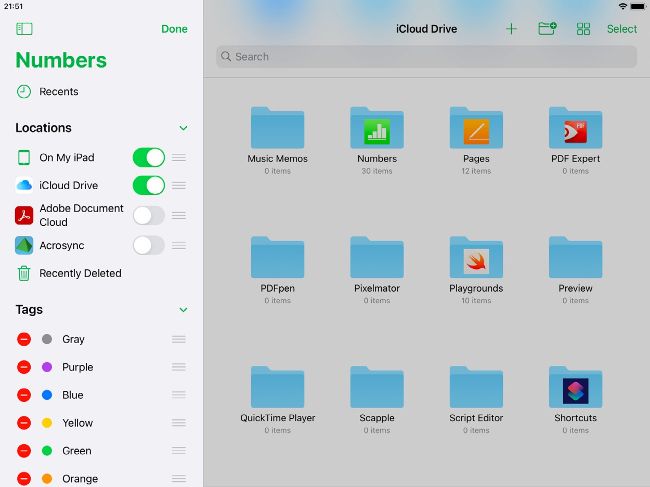Remove the Gray tag with its red minus
The height and width of the screenshot is (487, 650).
coord(24,339)
